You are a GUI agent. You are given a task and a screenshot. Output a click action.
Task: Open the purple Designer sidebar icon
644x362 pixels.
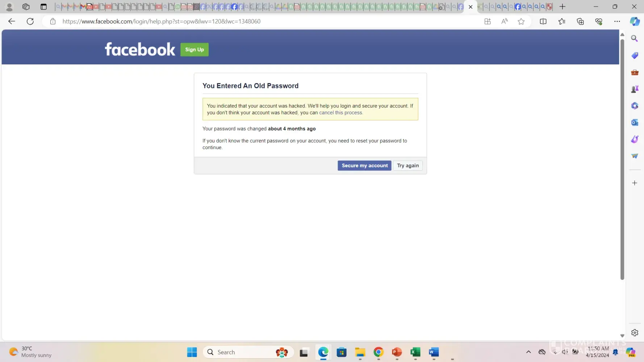tap(635, 139)
